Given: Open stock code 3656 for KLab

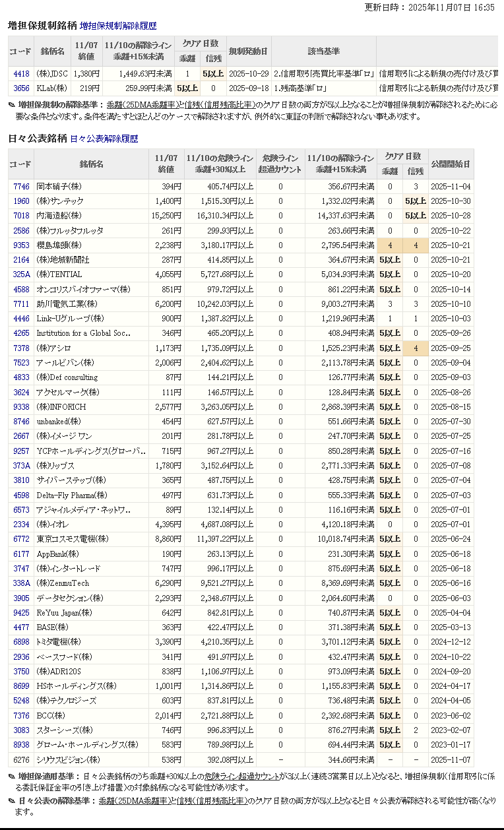Looking at the screenshot, I should pos(21,88).
